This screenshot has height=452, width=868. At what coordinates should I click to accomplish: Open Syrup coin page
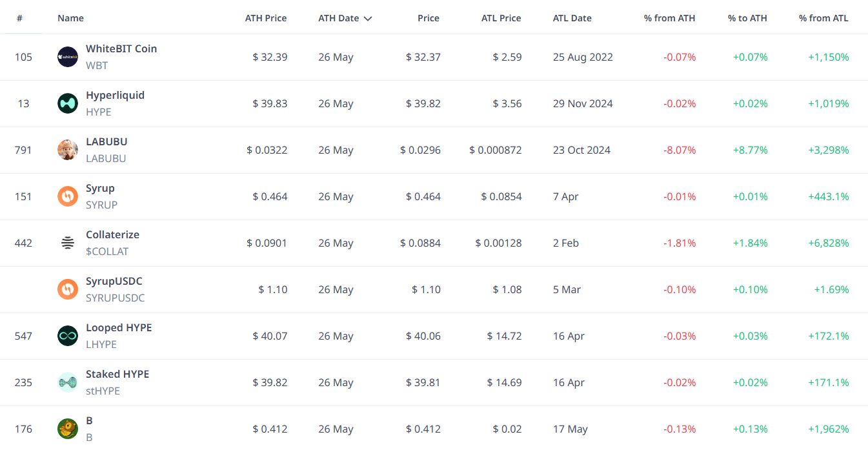click(x=100, y=188)
